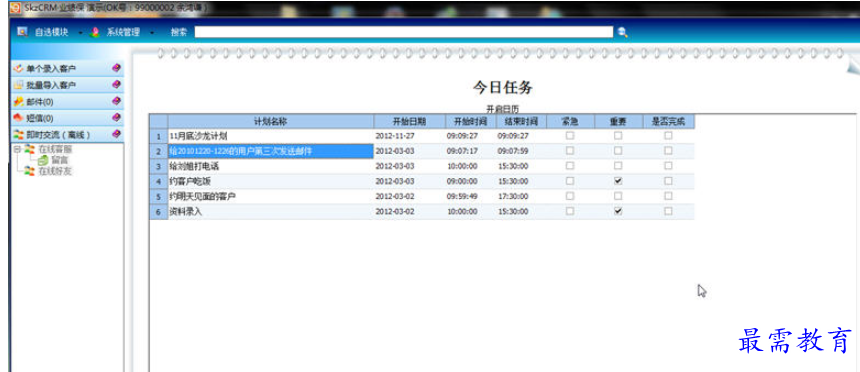The image size is (860, 372).
Task: Select the 约客户吃饭 cell
Action: [x=271, y=181]
